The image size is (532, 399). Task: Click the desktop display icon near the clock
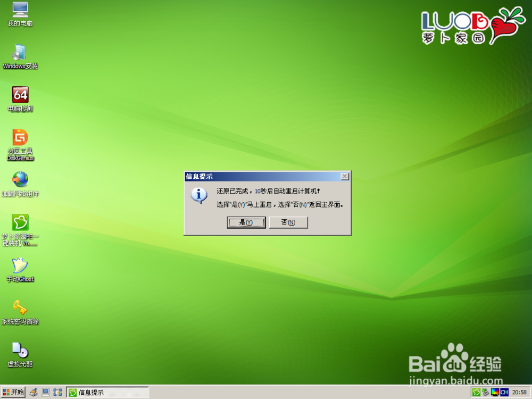point(495,392)
